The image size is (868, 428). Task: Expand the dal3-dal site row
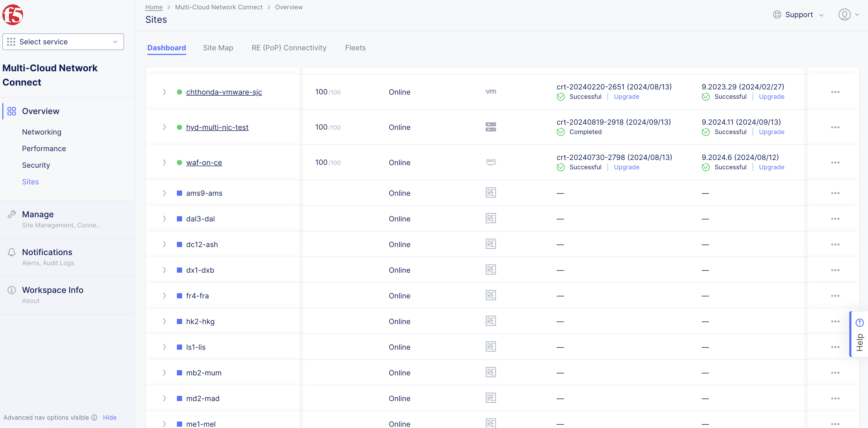point(164,219)
